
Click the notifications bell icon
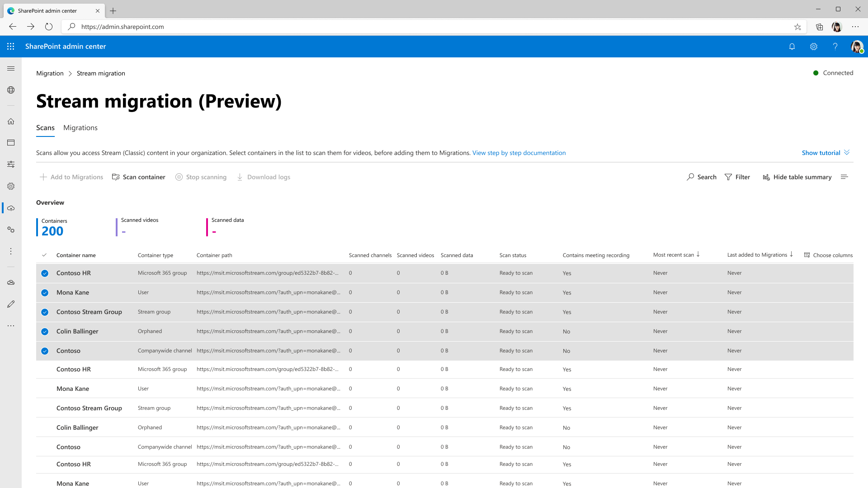click(792, 47)
